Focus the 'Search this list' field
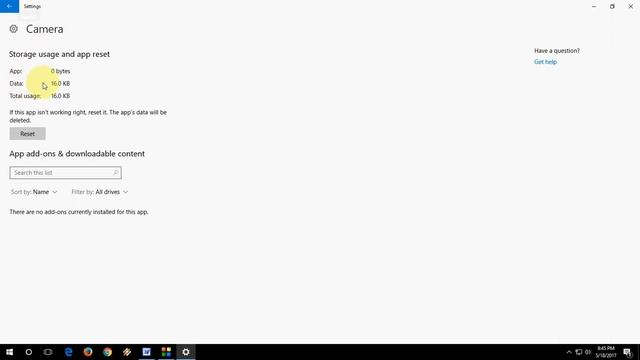This screenshot has height=360, width=640. point(65,173)
